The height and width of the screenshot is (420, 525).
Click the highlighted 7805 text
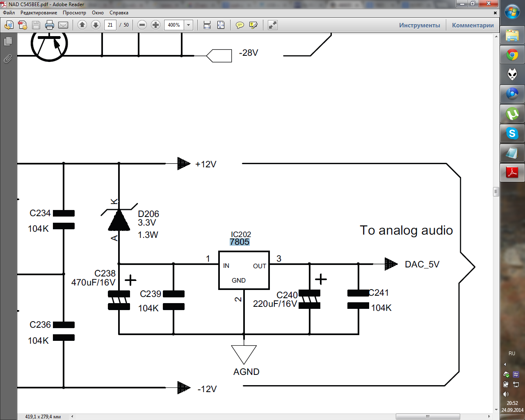(x=240, y=242)
